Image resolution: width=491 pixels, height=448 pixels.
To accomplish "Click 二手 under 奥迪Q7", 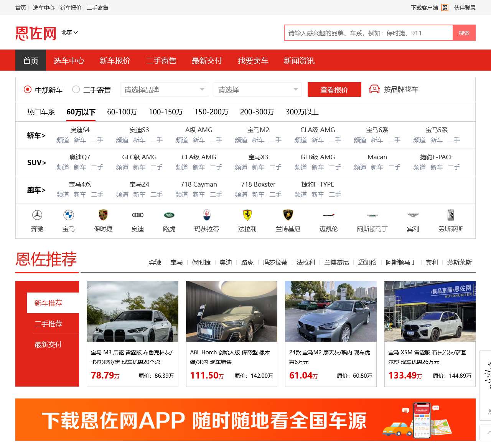I will click(x=97, y=167).
